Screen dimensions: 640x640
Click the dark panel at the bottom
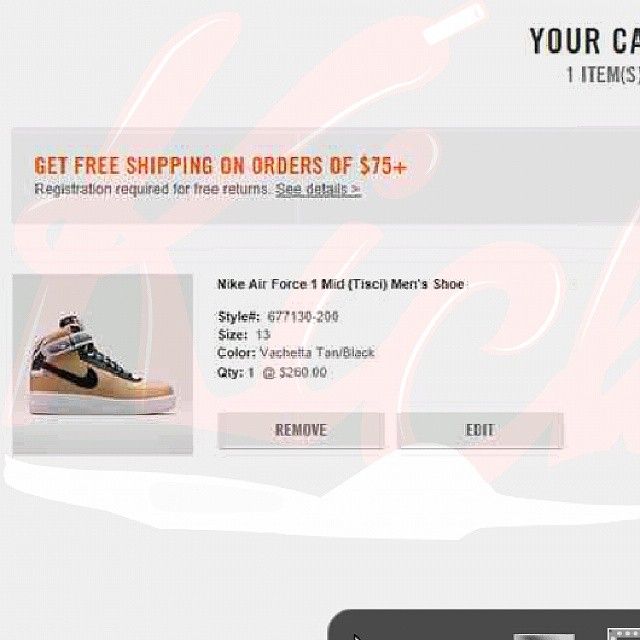(484, 624)
